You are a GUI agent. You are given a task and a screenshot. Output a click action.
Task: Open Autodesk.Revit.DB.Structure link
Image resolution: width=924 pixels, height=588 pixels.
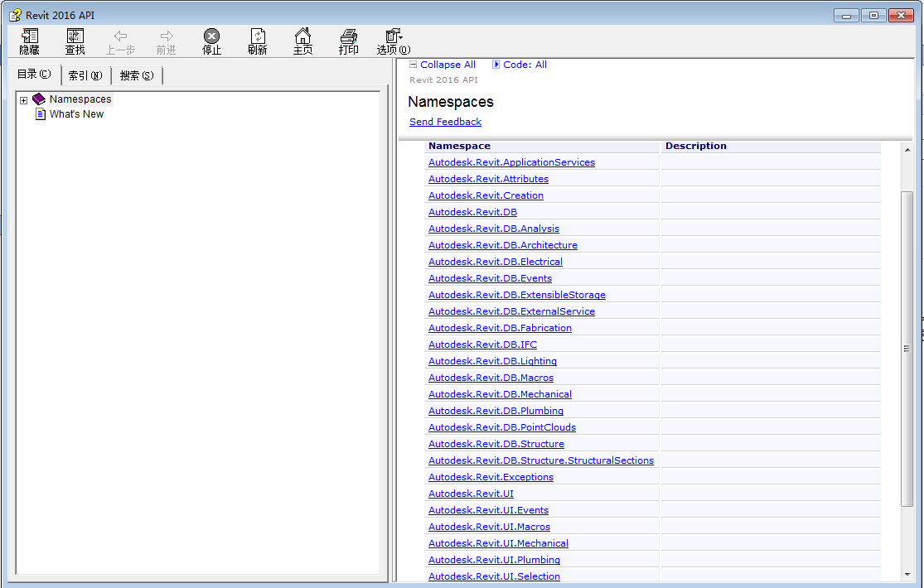click(496, 444)
